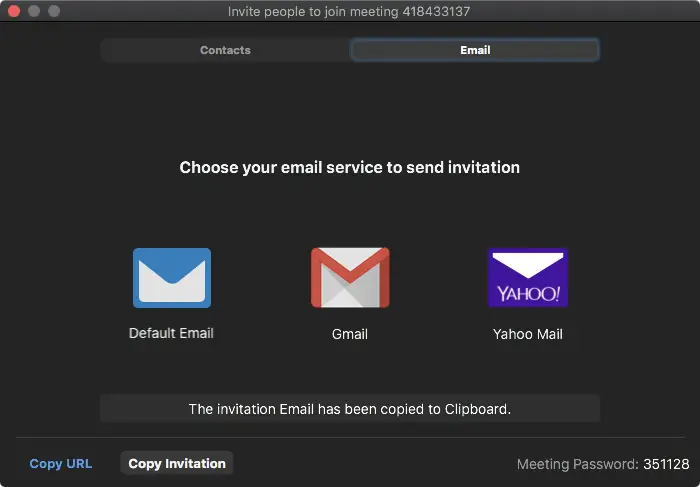Open the purple Yahoo Mail icon

528,278
